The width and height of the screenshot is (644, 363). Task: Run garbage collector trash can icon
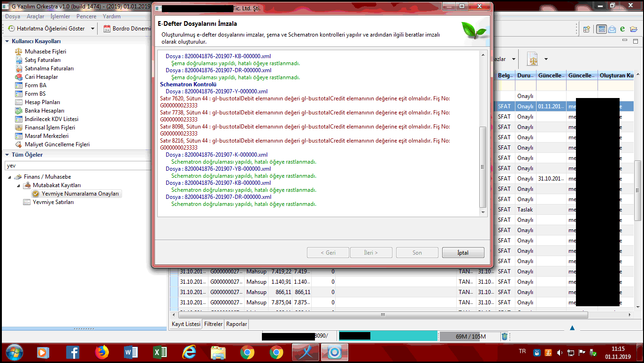[x=505, y=336]
